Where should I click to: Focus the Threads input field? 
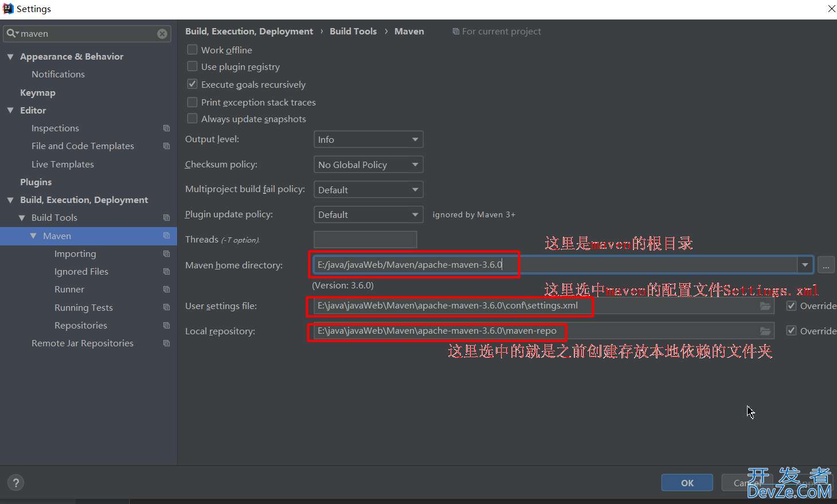click(x=365, y=240)
